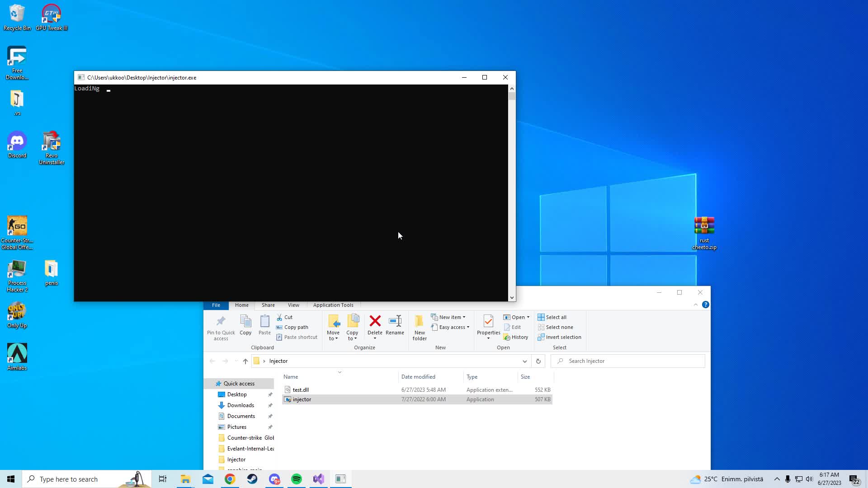868x488 pixels.
Task: Click the Invert selection button
Action: pyautogui.click(x=559, y=337)
